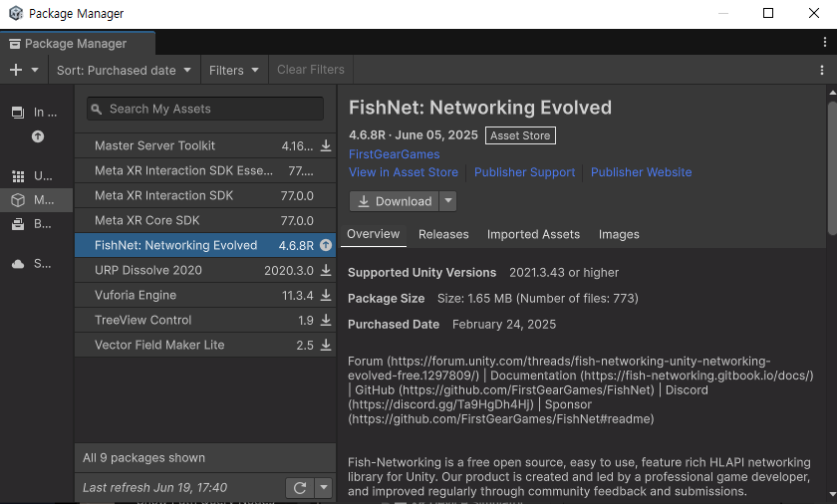Click the Asset Store tag
The width and height of the screenshot is (837, 504).
tap(520, 135)
